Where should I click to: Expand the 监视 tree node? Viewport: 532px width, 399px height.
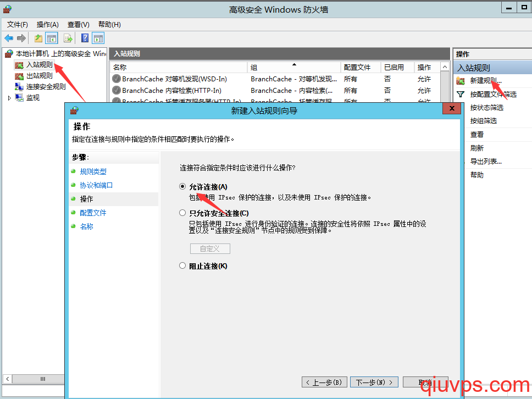9,98
